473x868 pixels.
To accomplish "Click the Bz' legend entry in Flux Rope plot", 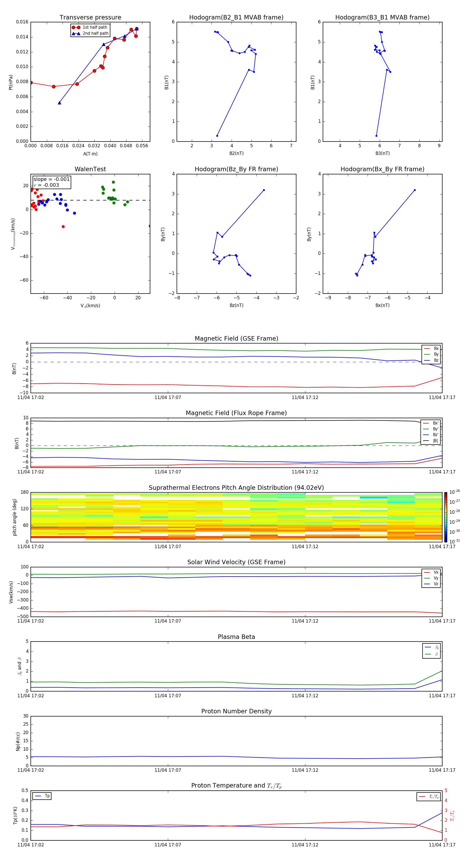I will pos(431,435).
